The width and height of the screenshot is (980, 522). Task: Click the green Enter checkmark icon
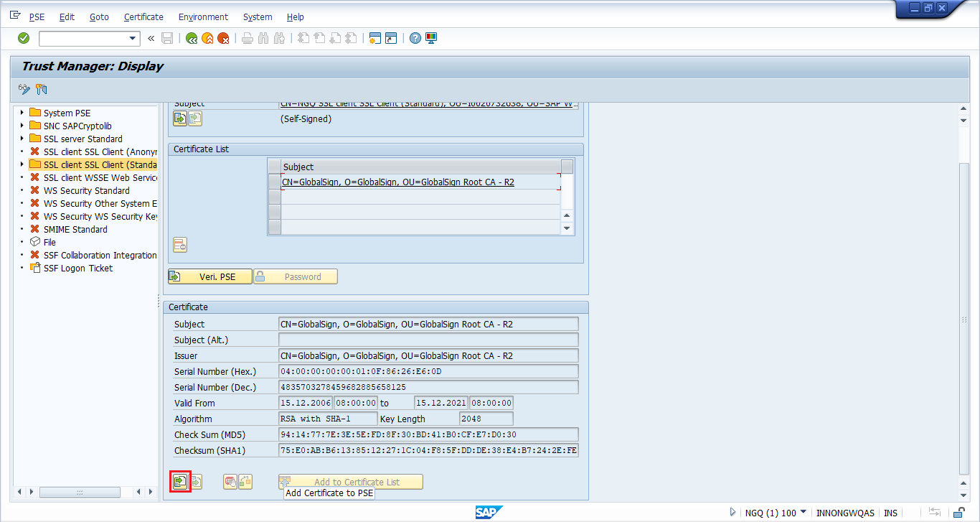24,38
